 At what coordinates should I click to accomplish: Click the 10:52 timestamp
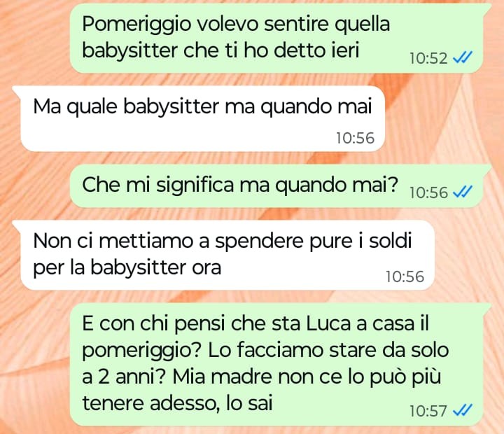point(428,59)
